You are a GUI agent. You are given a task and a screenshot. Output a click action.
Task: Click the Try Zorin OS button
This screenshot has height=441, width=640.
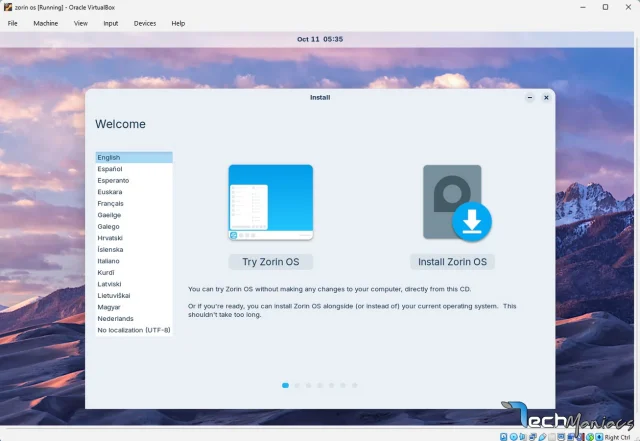[271, 262]
